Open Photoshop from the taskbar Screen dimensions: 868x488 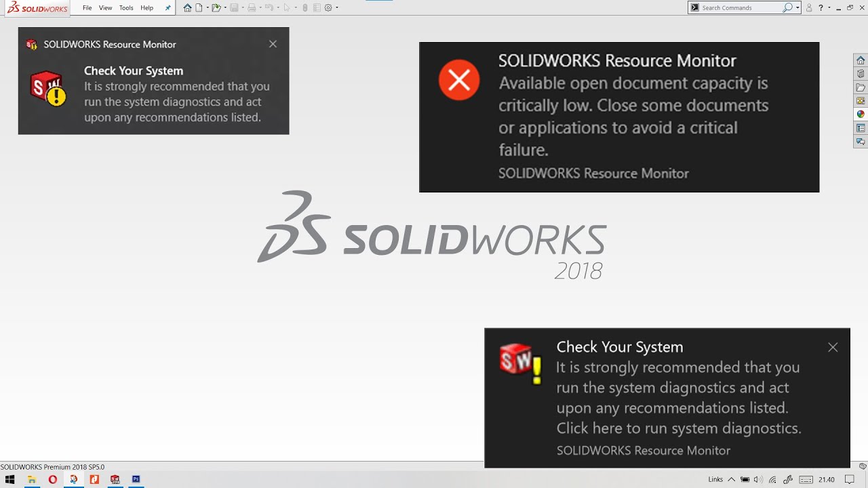click(x=136, y=479)
